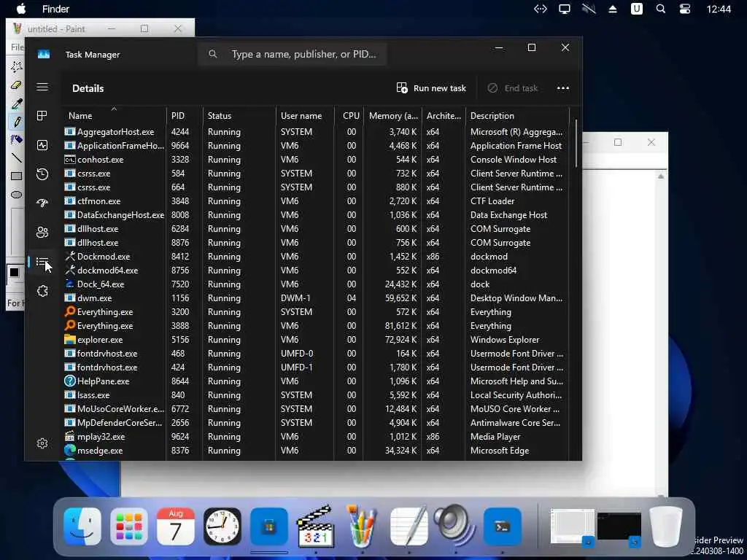Image resolution: width=747 pixels, height=560 pixels.
Task: Select the Ellipse tool in Paint
Action: [x=16, y=194]
